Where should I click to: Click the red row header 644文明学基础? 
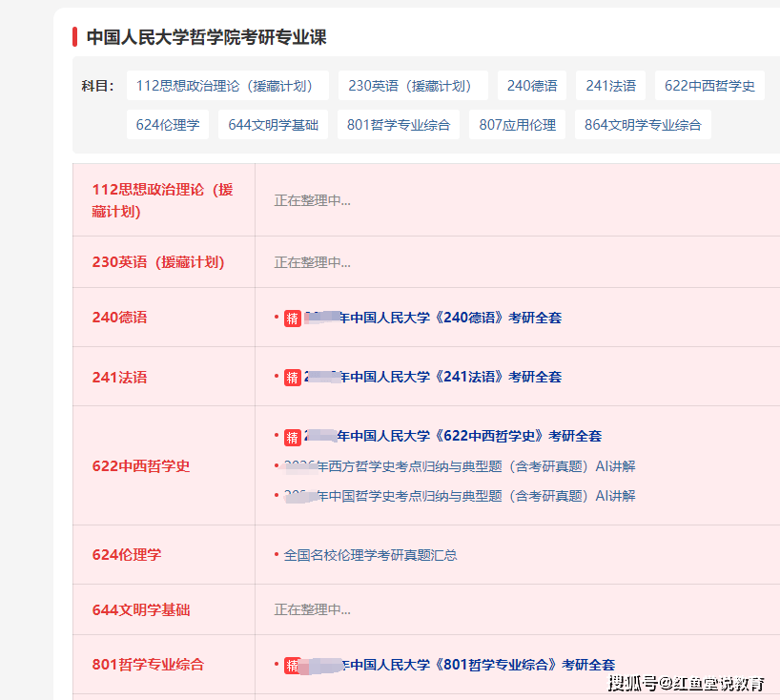tap(141, 609)
